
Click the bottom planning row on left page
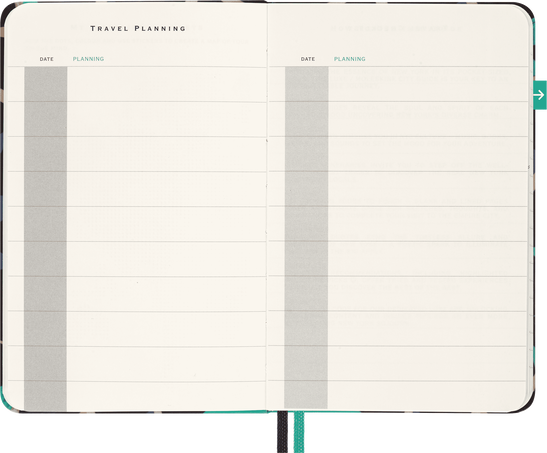[166, 396]
